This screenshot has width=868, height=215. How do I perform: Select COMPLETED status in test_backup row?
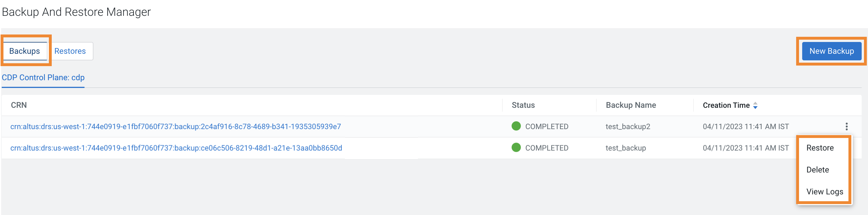click(x=547, y=148)
